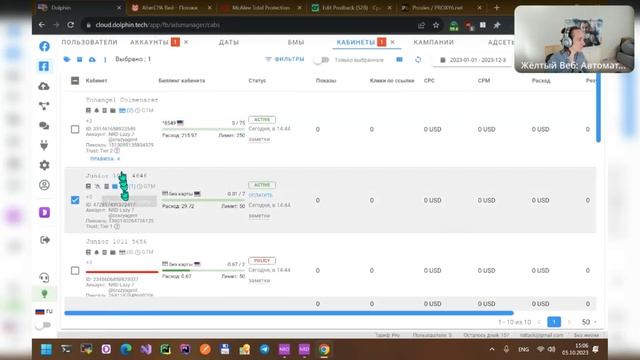Expand the ФИЛЬТРЫ filter panel
The height and width of the screenshot is (360, 640).
point(285,60)
